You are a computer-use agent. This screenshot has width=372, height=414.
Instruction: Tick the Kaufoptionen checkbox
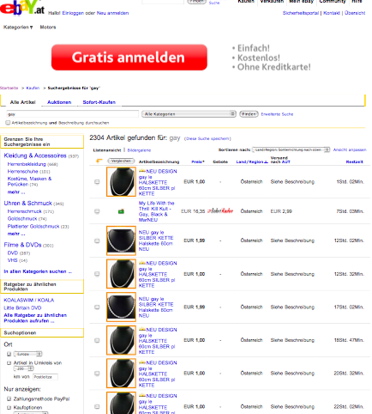[9, 407]
